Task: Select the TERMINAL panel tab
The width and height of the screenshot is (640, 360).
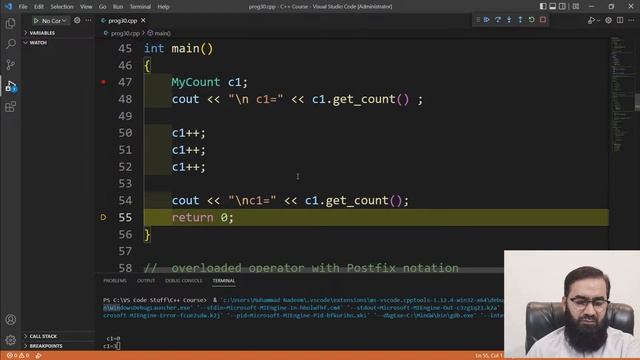Action: coord(224,281)
